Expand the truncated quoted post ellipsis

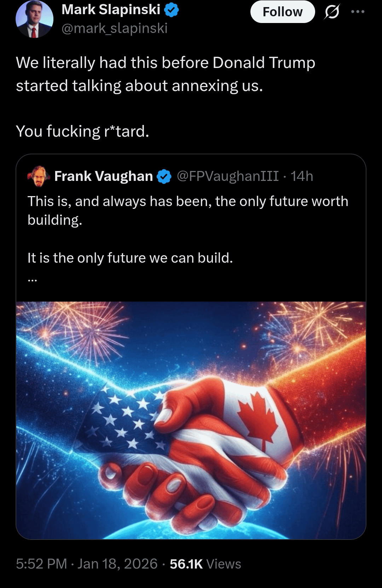32,279
